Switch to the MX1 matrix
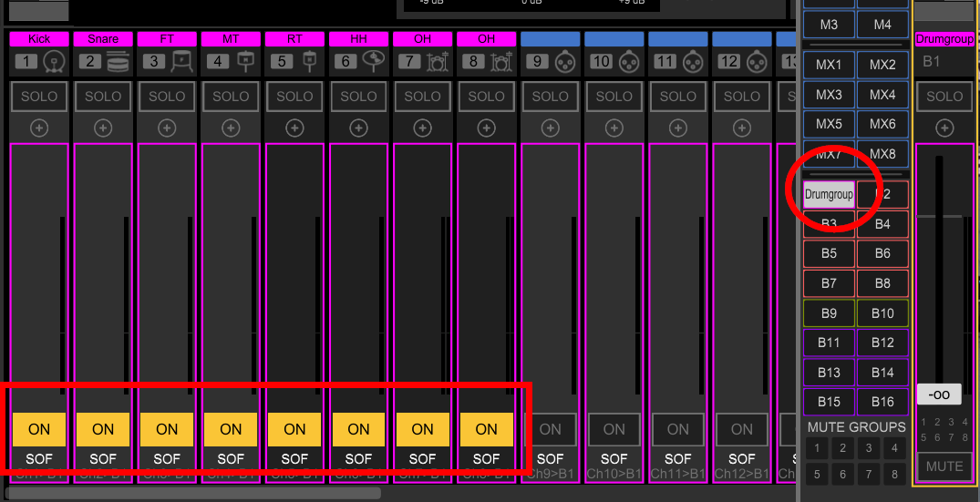This screenshot has width=980, height=502. 829,65
